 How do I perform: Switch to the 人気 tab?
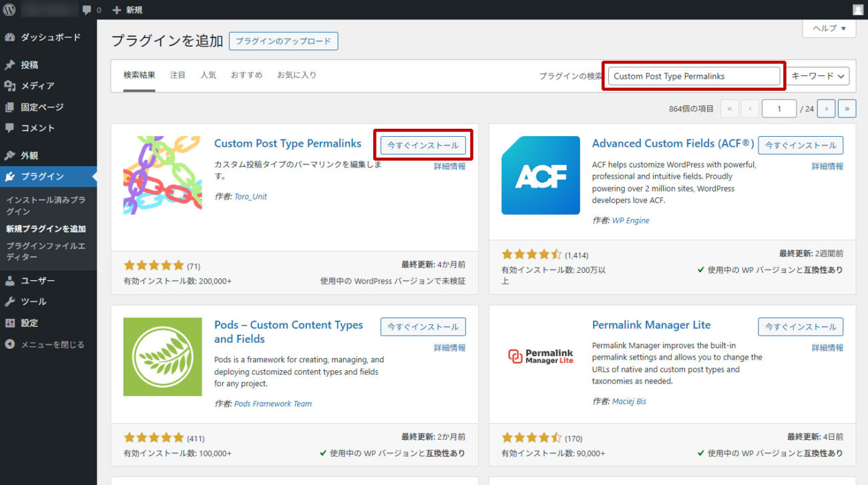[x=208, y=75]
